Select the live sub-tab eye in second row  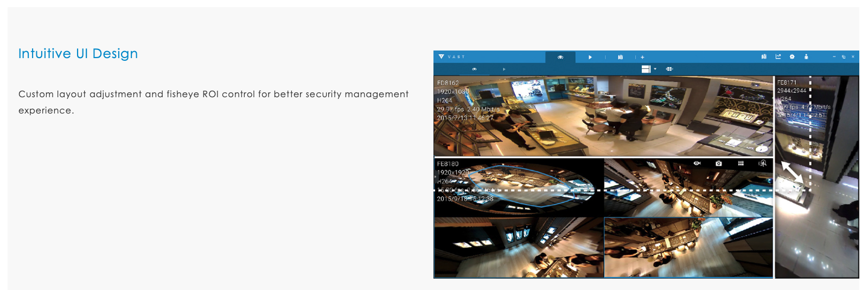click(x=474, y=69)
